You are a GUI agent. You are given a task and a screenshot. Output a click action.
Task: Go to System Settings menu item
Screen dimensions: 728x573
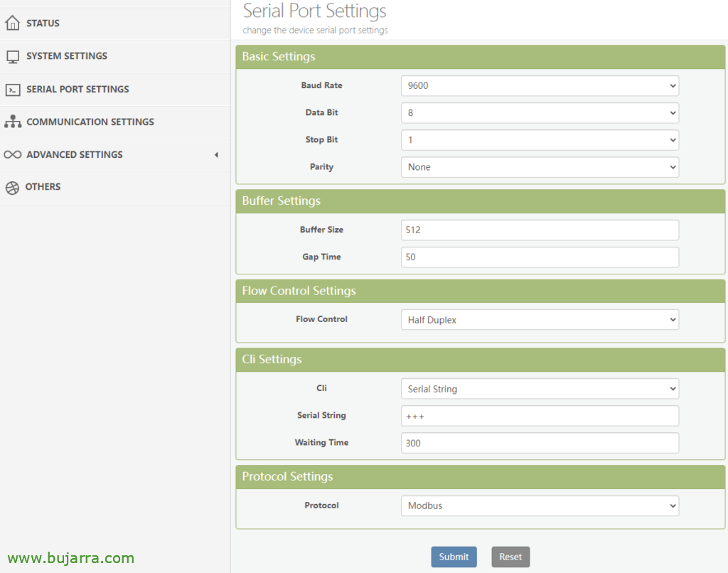(67, 56)
